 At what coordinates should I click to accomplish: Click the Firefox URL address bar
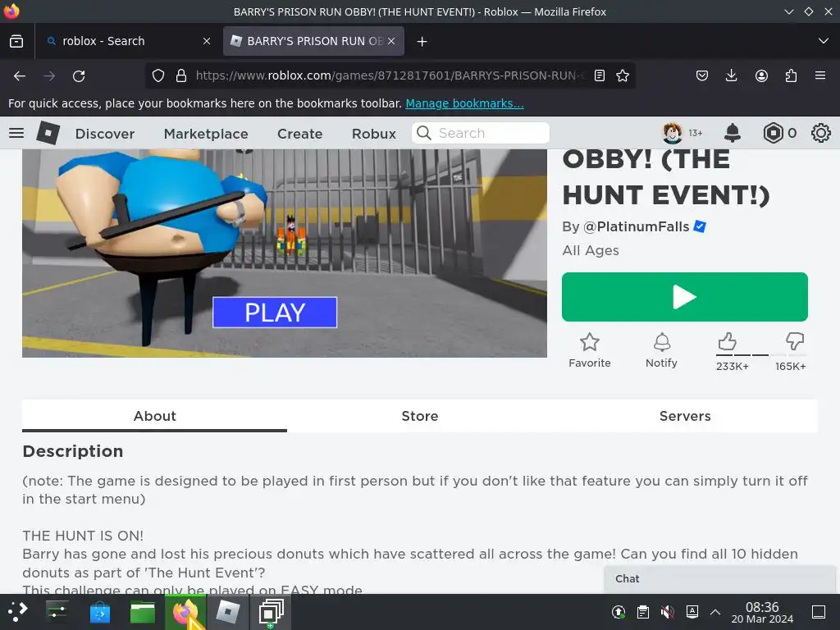click(x=391, y=75)
